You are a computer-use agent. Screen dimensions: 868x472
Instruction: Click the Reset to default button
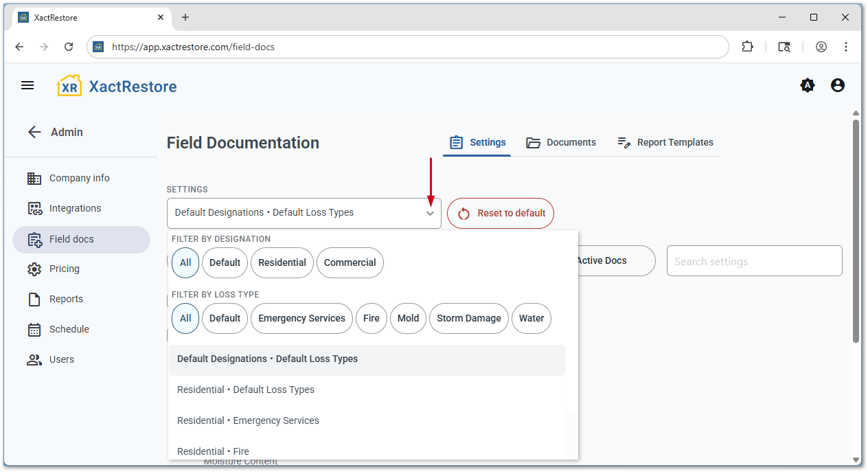[x=501, y=213]
